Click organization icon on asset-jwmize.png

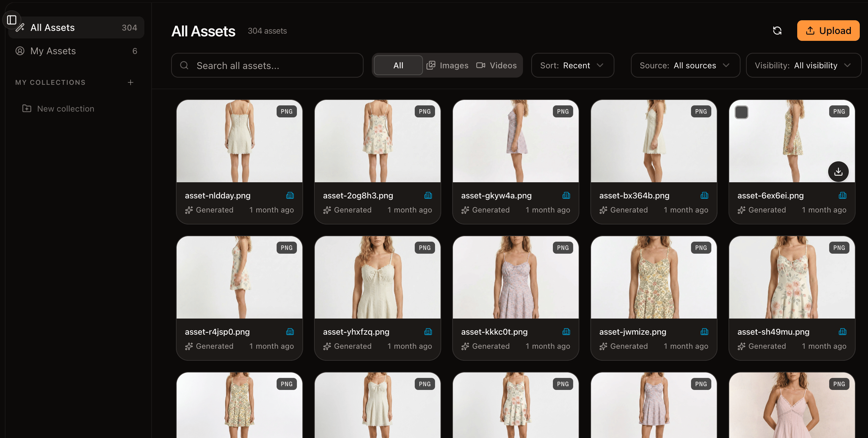pos(704,332)
